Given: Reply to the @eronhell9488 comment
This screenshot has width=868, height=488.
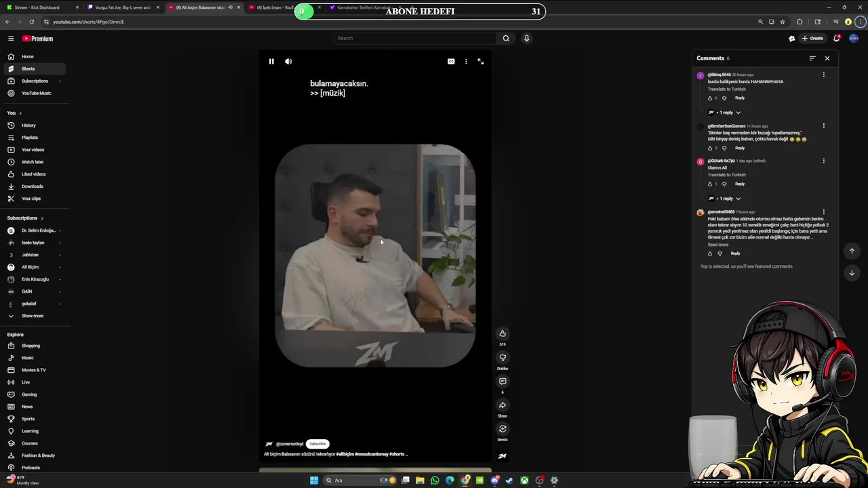Looking at the screenshot, I should [x=735, y=253].
